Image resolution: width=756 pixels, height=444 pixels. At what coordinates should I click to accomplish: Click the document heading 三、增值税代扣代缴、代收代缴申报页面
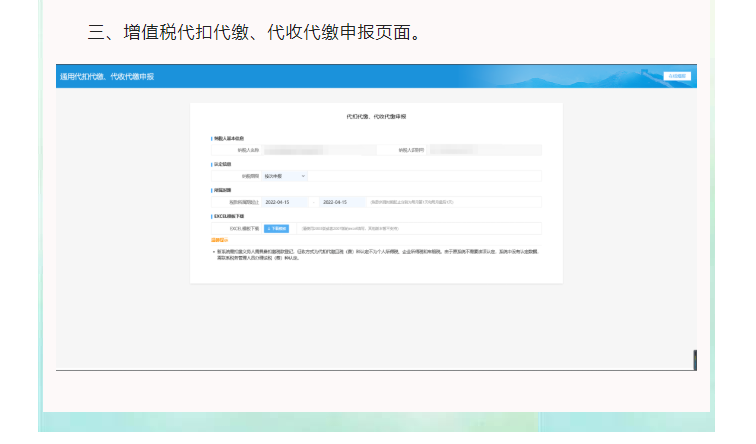(x=254, y=32)
